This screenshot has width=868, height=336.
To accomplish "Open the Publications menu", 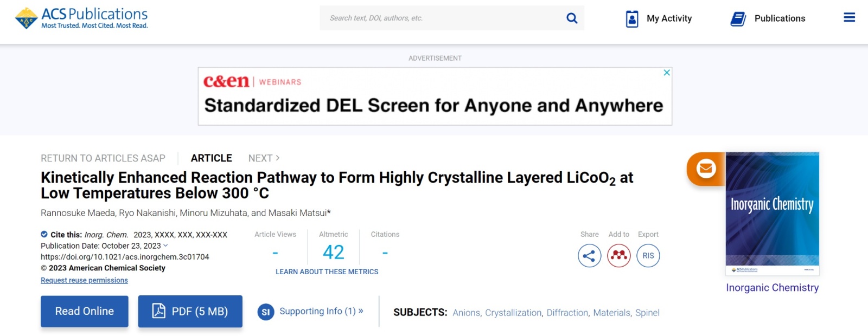I will click(768, 18).
